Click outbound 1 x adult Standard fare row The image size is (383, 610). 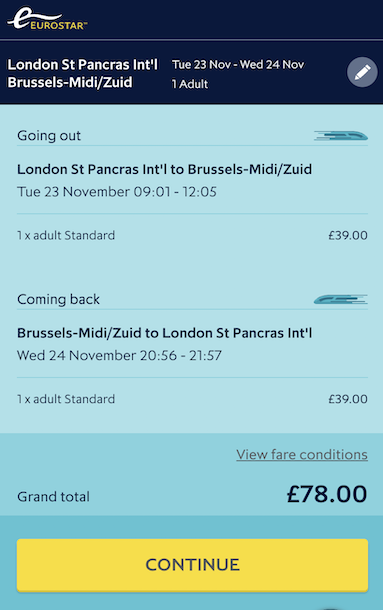click(x=192, y=235)
